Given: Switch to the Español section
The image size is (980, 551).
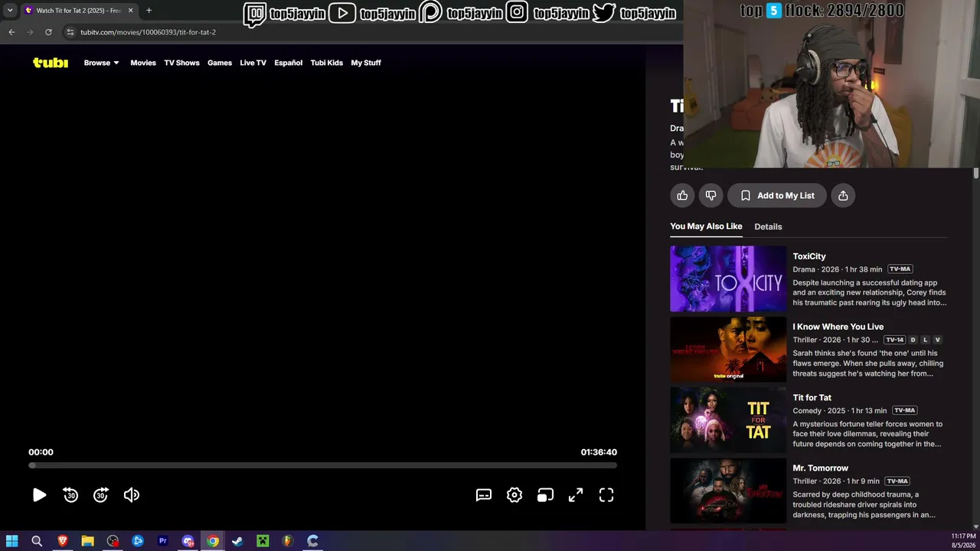Looking at the screenshot, I should pos(289,63).
